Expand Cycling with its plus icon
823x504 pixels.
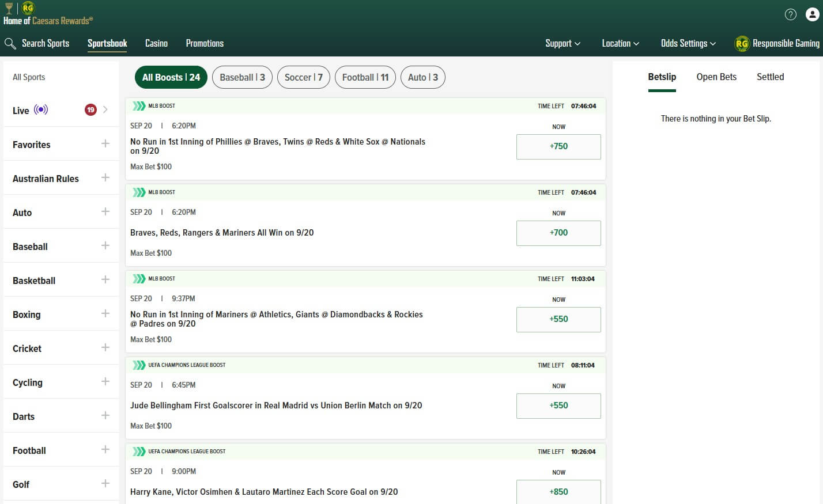105,381
